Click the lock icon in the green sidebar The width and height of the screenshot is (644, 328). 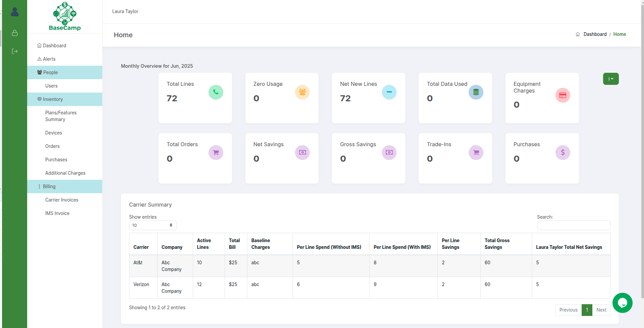14,33
